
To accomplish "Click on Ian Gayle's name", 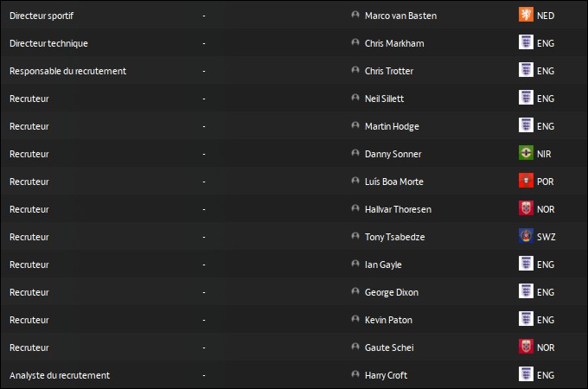I will click(x=383, y=265).
